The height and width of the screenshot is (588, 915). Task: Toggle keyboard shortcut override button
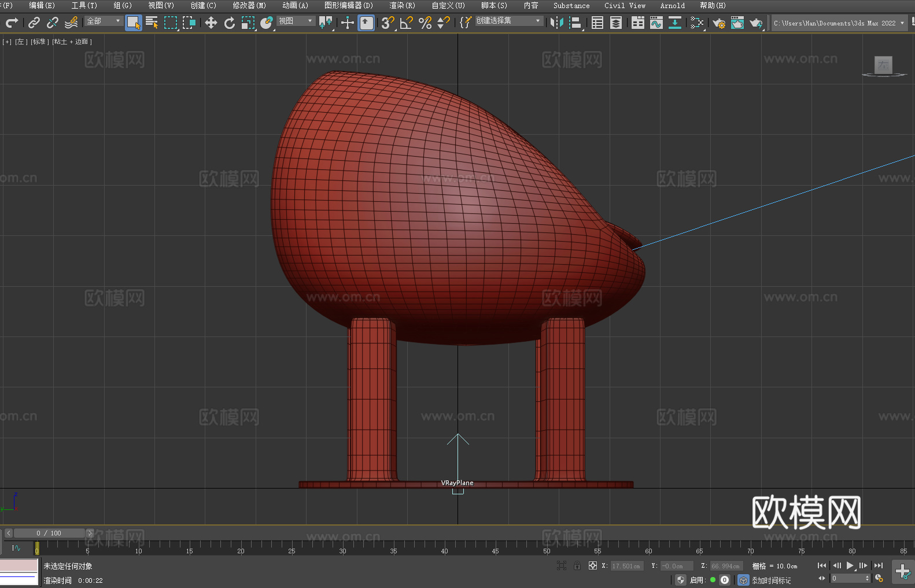(x=367, y=23)
